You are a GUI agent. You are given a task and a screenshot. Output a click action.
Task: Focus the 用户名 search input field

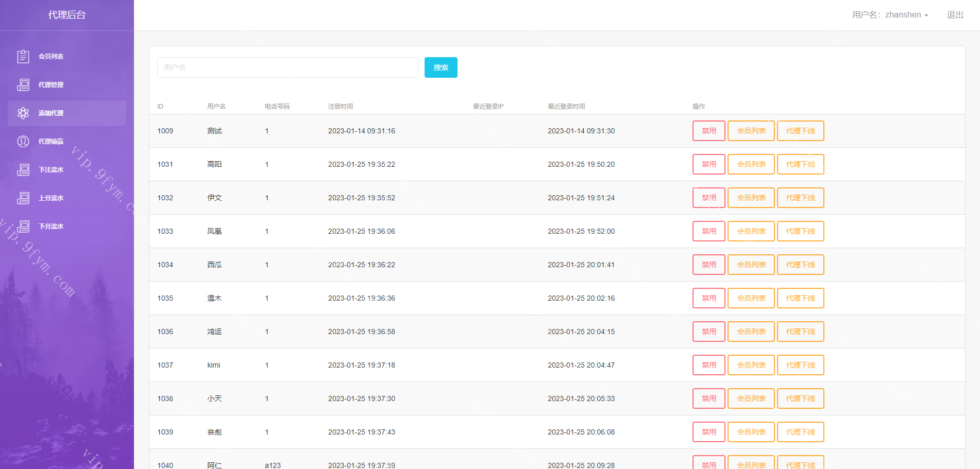point(288,67)
